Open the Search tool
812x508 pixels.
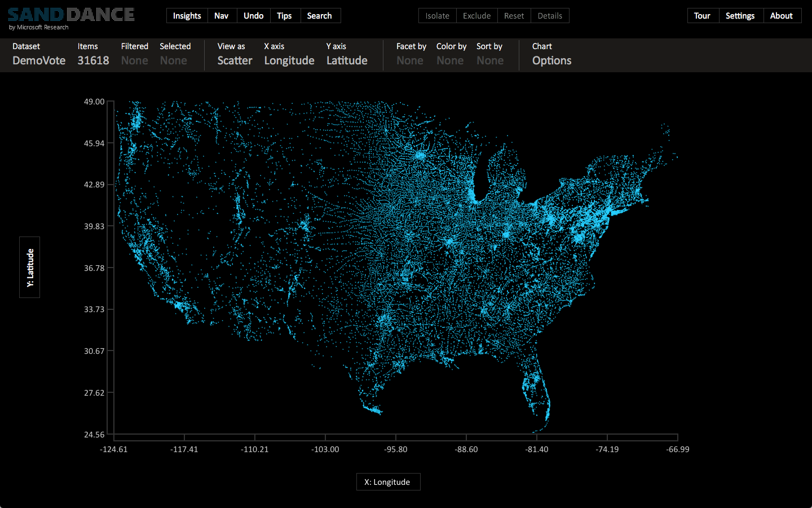pos(319,16)
